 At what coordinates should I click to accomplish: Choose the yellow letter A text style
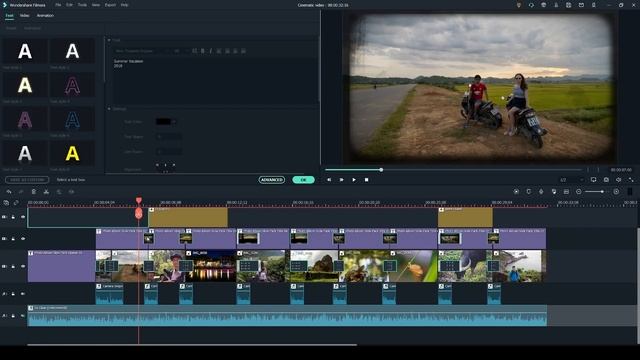point(72,153)
